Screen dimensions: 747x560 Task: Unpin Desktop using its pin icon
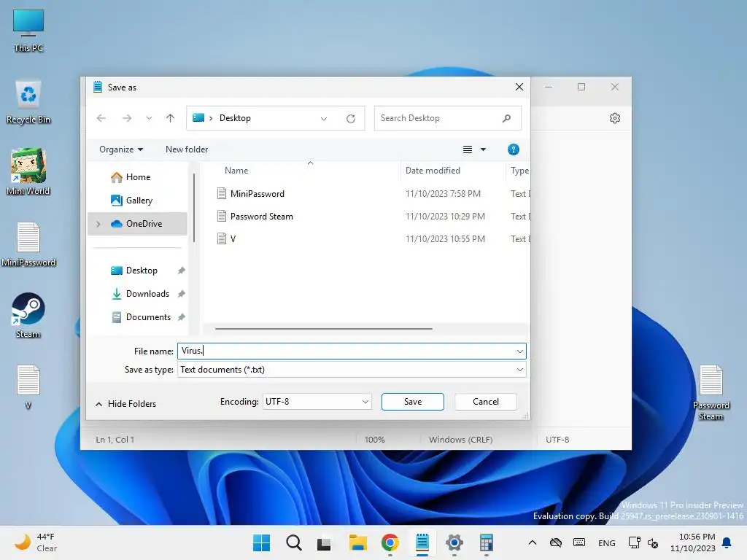[181, 271]
